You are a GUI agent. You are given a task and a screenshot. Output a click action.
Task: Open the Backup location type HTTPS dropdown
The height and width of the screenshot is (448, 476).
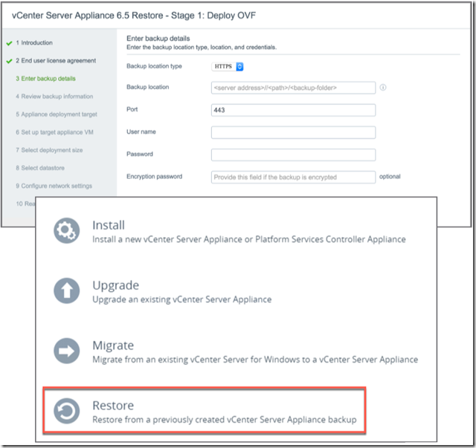tap(228, 66)
